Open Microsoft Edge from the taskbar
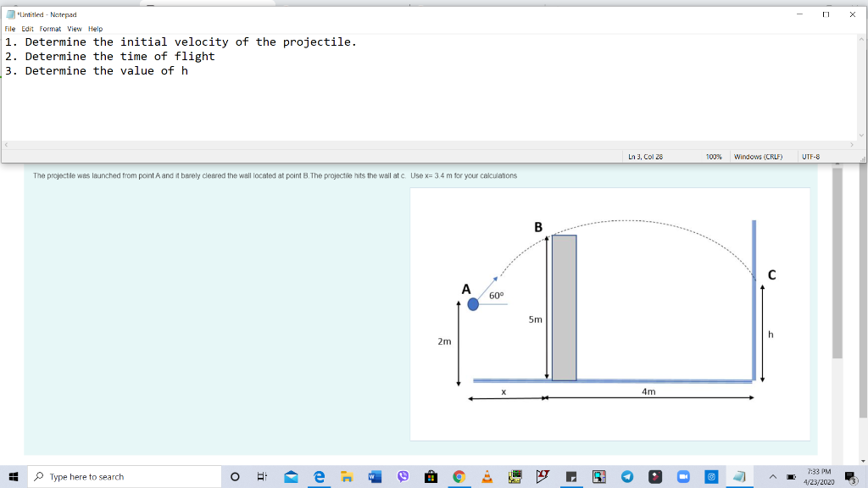 [x=319, y=476]
